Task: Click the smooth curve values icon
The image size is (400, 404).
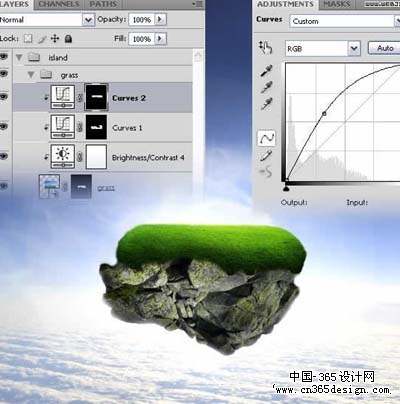Action: 266,172
